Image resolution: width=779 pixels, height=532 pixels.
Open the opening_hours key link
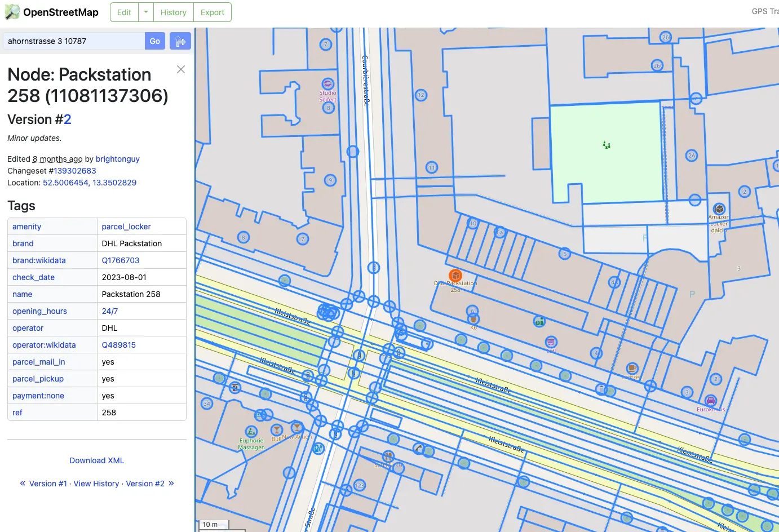pos(39,311)
